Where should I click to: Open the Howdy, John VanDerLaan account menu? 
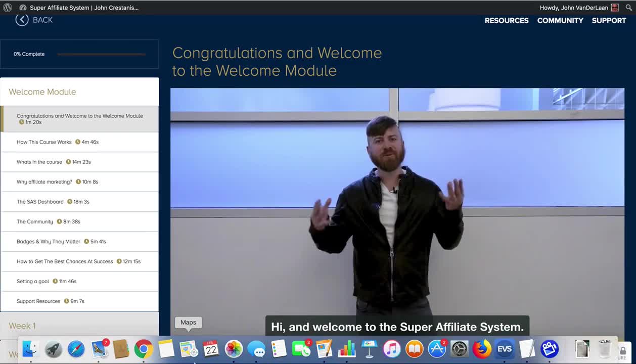point(579,8)
